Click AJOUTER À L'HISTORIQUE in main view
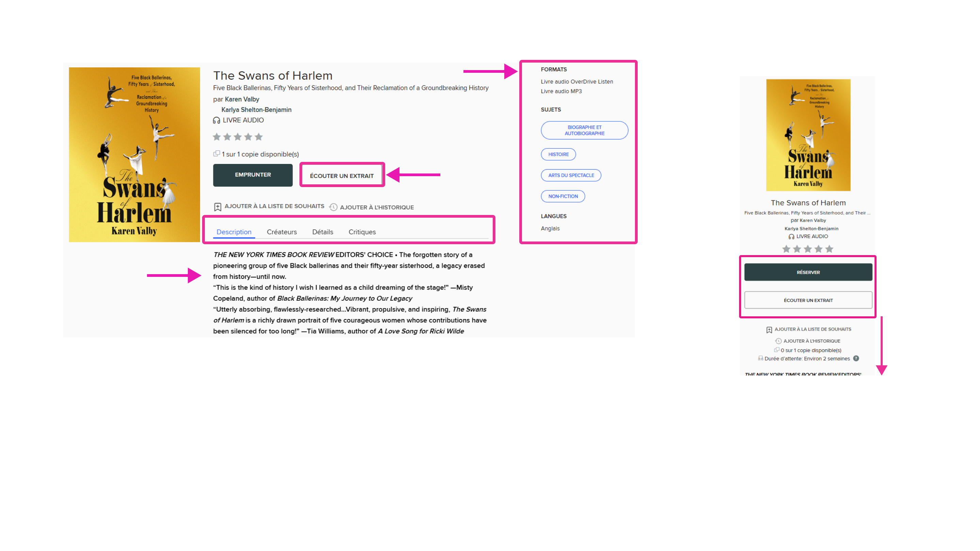980x551 pixels. [x=377, y=207]
